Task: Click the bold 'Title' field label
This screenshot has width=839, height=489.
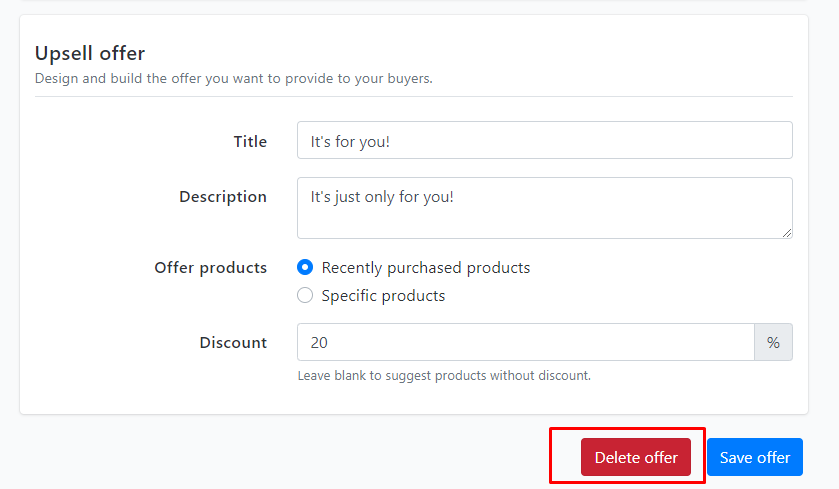Action: click(250, 141)
